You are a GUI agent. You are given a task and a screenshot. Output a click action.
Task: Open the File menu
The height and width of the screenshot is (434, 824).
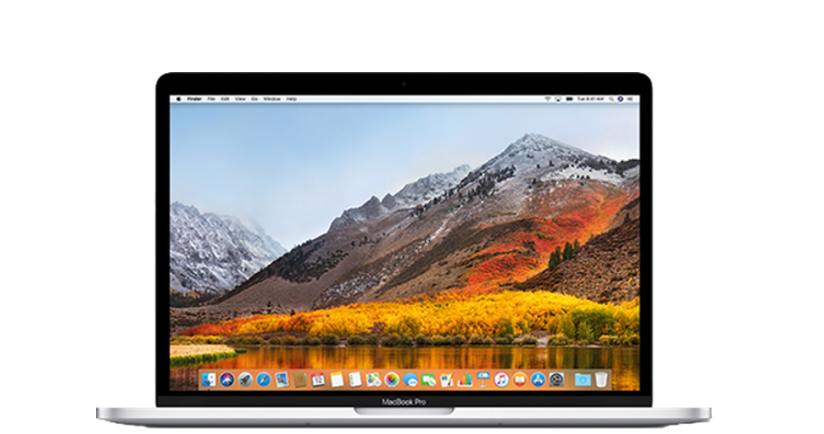[x=211, y=99]
